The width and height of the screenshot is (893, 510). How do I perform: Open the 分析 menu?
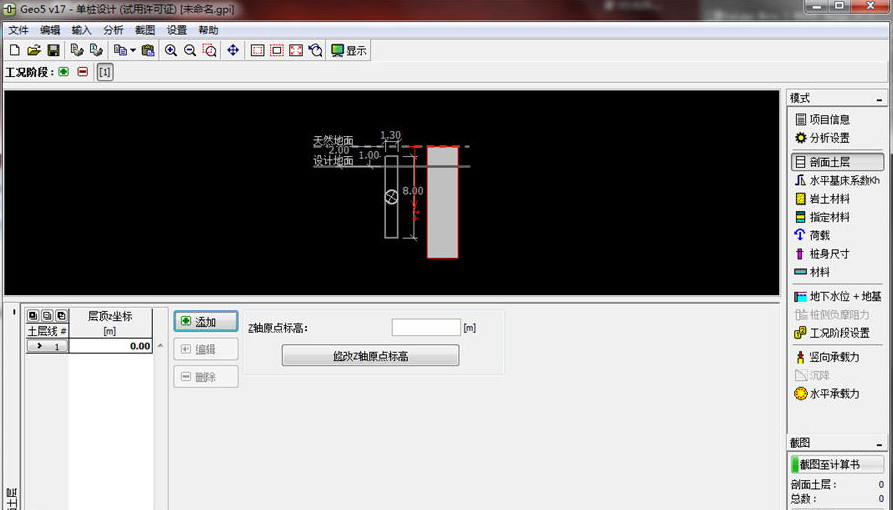[x=113, y=30]
